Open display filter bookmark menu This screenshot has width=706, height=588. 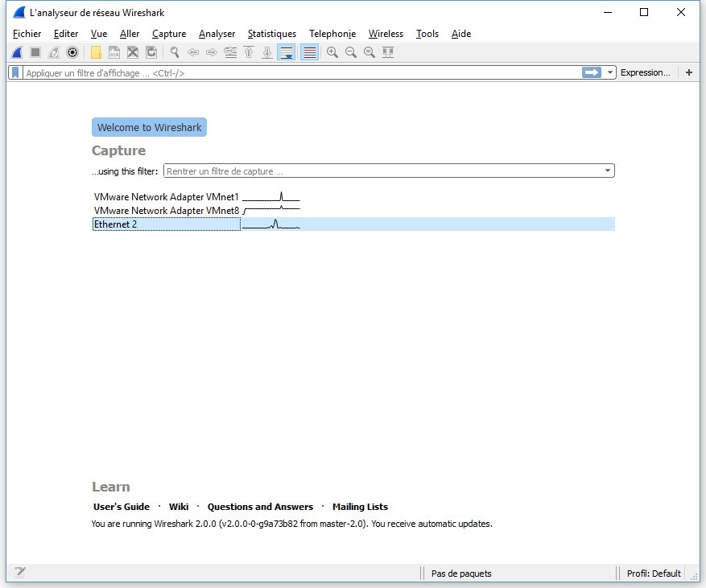click(15, 73)
